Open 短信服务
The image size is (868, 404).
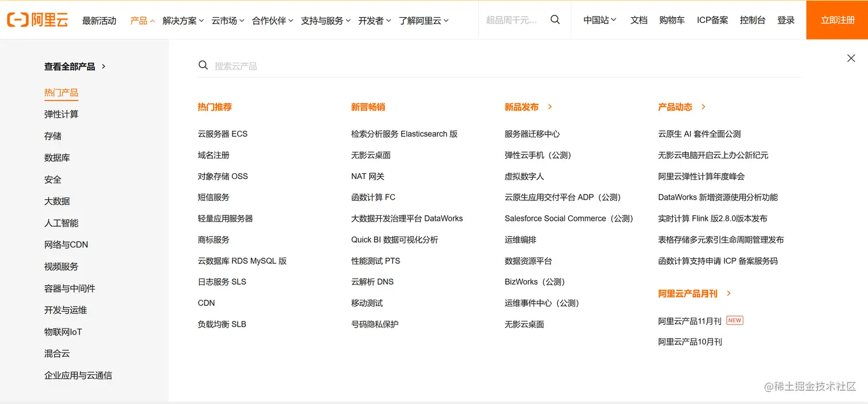214,197
